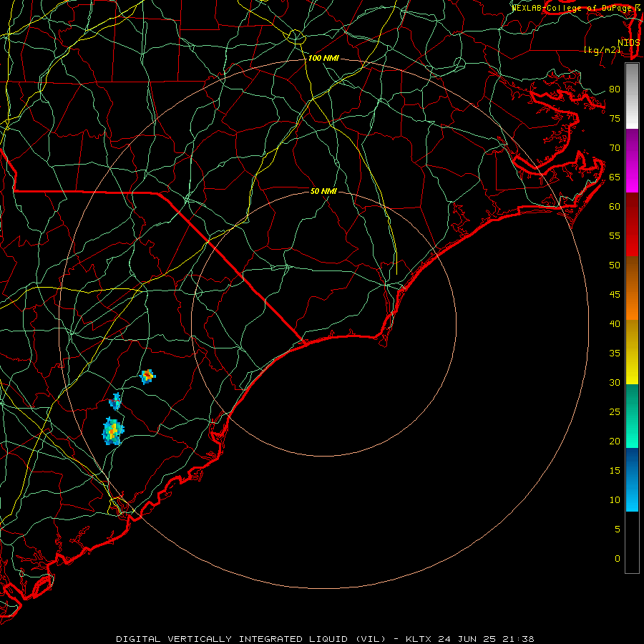The height and width of the screenshot is (644, 644).
Task: Select the 50 NMI range ring label
Action: [323, 191]
